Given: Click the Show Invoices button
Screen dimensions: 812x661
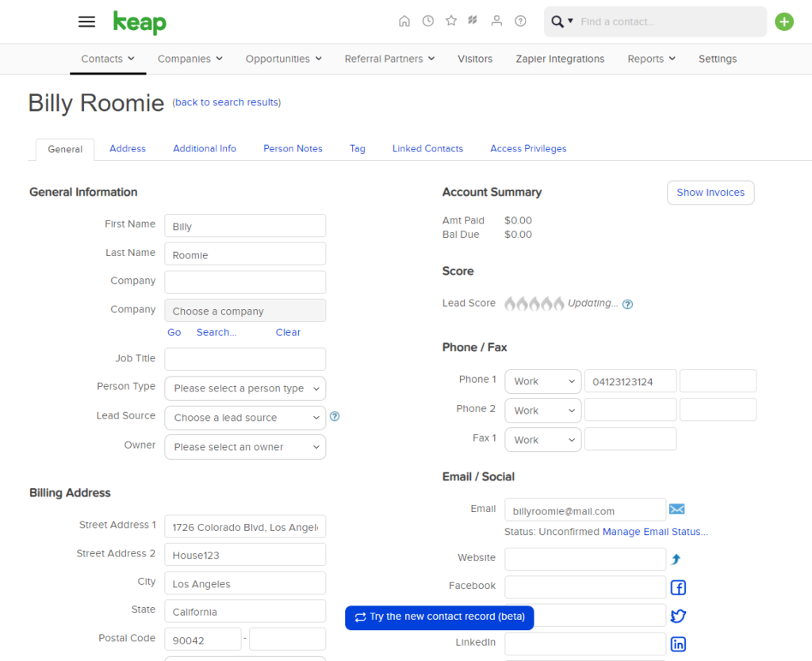Looking at the screenshot, I should point(710,193).
